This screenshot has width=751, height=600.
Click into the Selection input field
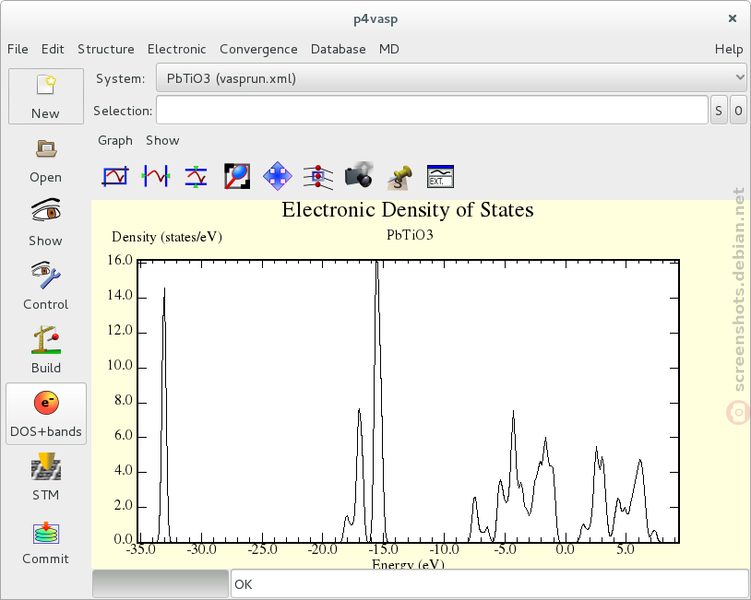[432, 110]
